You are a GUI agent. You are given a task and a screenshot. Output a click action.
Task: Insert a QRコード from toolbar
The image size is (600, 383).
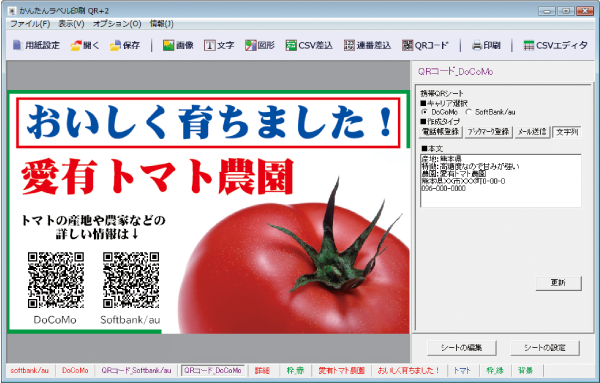(x=425, y=46)
